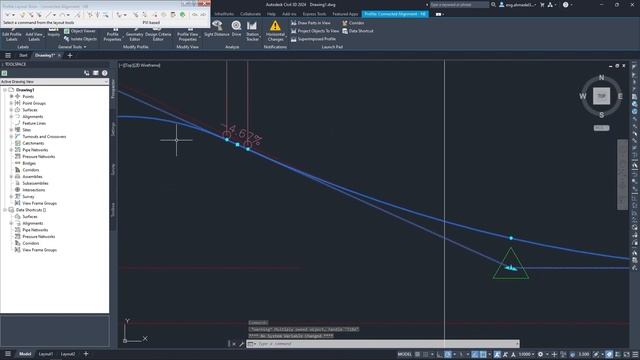Click search keyword input field
640x360 pixels.
coord(459,4)
